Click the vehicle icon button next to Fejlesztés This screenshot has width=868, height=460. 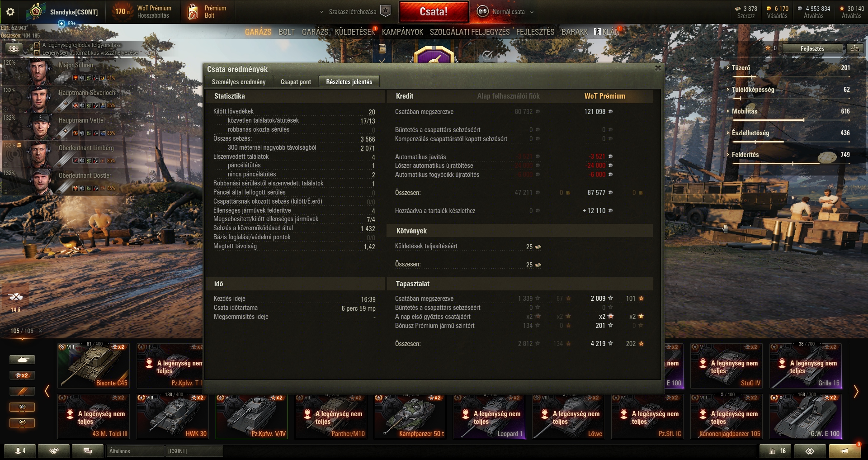tap(855, 48)
